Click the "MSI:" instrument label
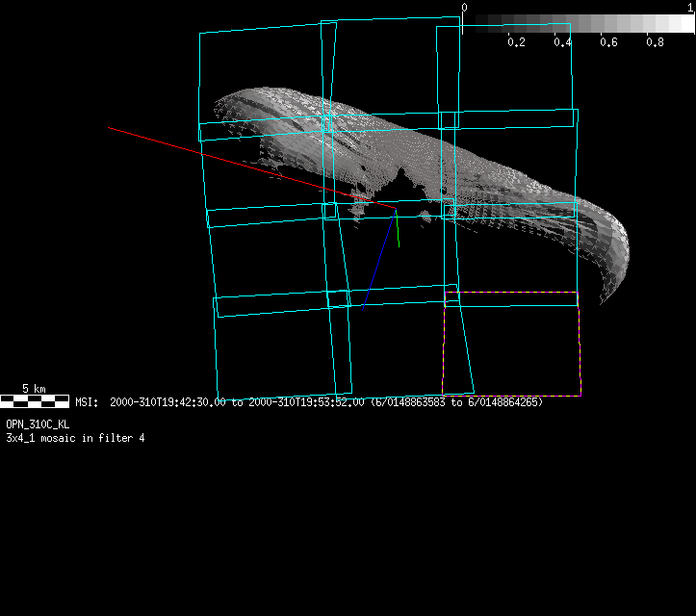This screenshot has height=616, width=696. click(88, 401)
